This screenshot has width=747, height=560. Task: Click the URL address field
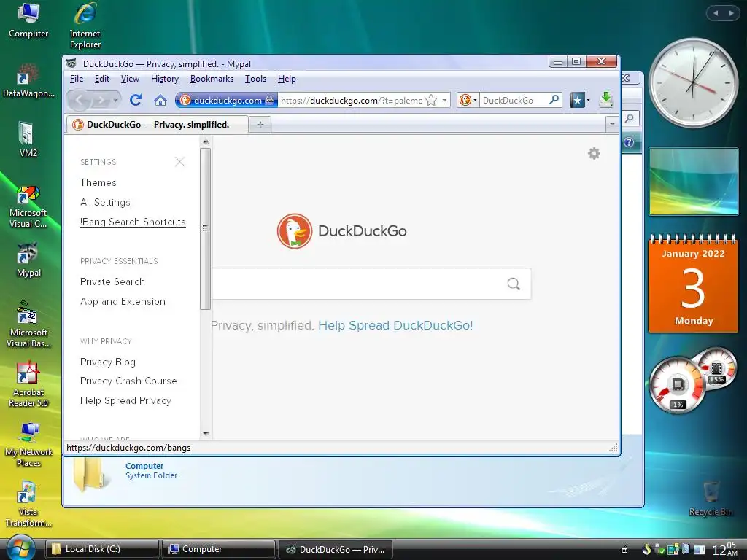pos(352,100)
